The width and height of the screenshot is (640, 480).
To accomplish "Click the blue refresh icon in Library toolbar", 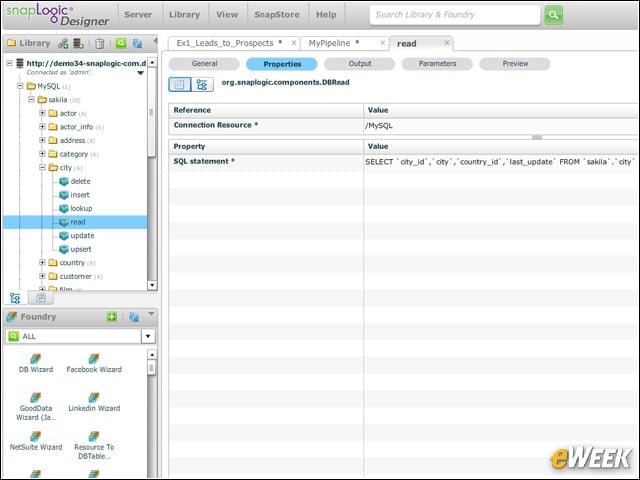I will (137, 43).
